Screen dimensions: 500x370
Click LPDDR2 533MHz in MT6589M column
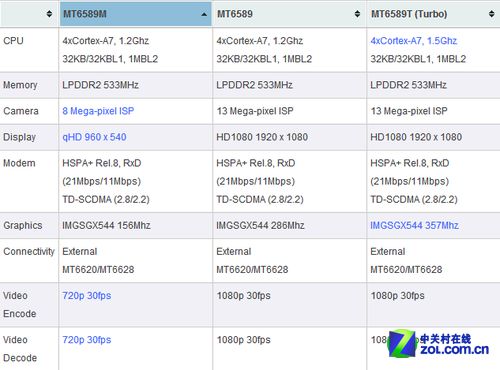pyautogui.click(x=100, y=85)
